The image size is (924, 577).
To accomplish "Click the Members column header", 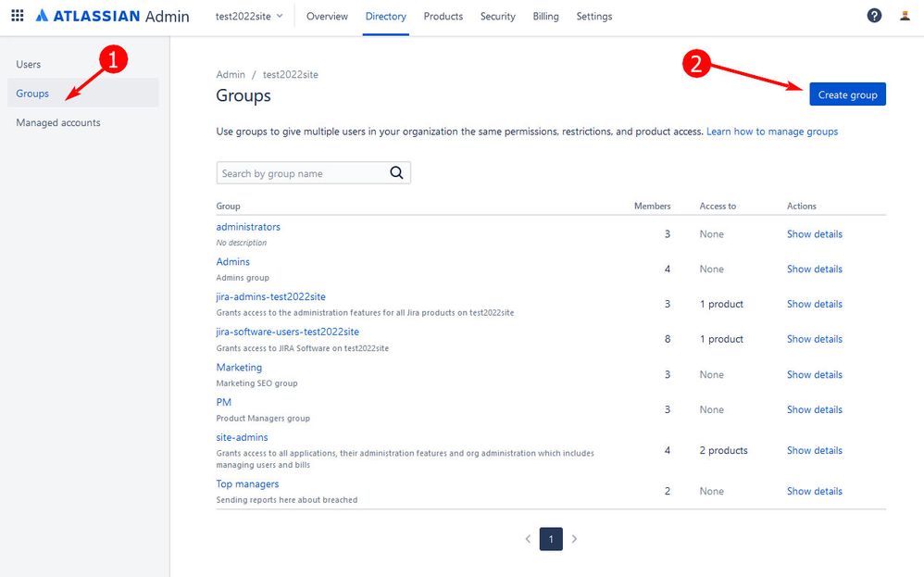I will [x=653, y=207].
